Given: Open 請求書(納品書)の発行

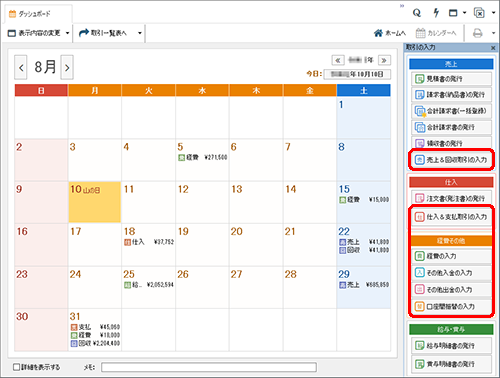Looking at the screenshot, I should [451, 95].
